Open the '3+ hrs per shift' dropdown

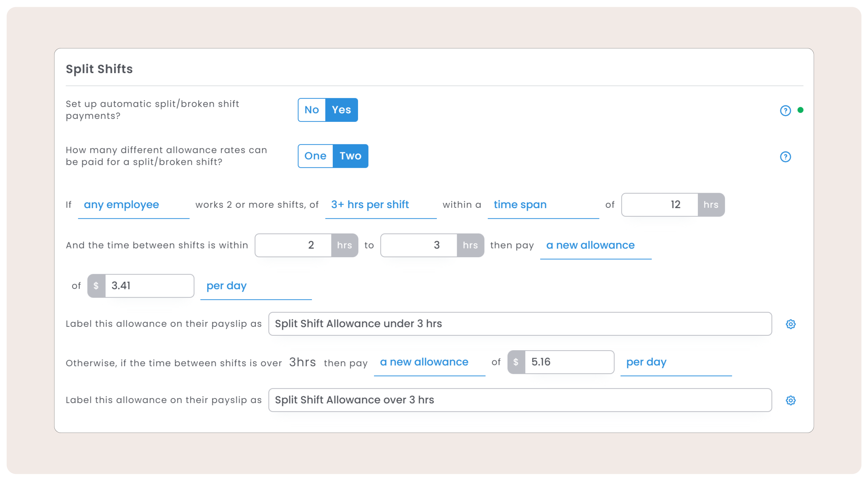pyautogui.click(x=381, y=205)
